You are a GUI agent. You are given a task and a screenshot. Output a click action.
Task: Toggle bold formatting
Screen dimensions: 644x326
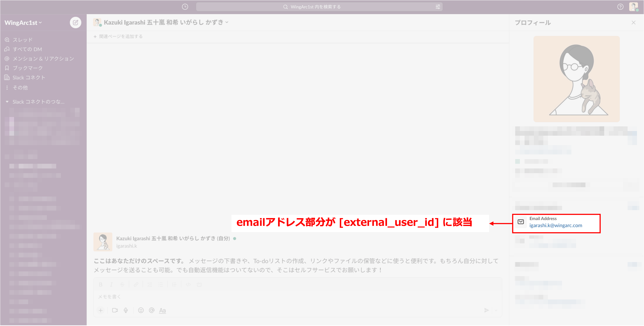coord(101,285)
